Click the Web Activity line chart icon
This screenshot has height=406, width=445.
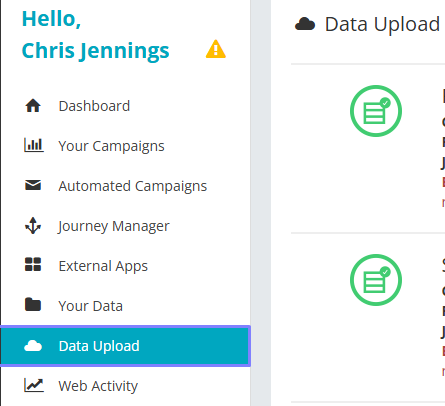tap(34, 385)
